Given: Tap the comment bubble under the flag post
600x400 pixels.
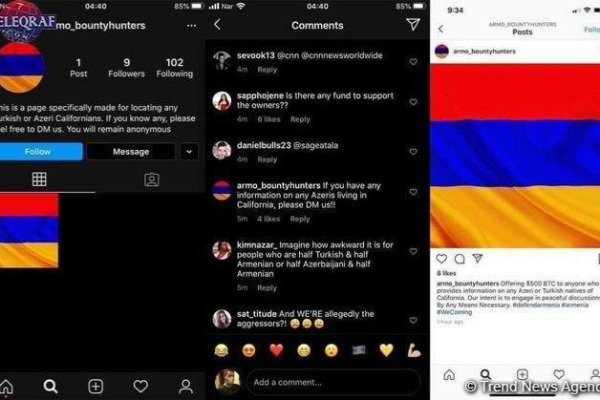Looking at the screenshot, I should pos(460,259).
